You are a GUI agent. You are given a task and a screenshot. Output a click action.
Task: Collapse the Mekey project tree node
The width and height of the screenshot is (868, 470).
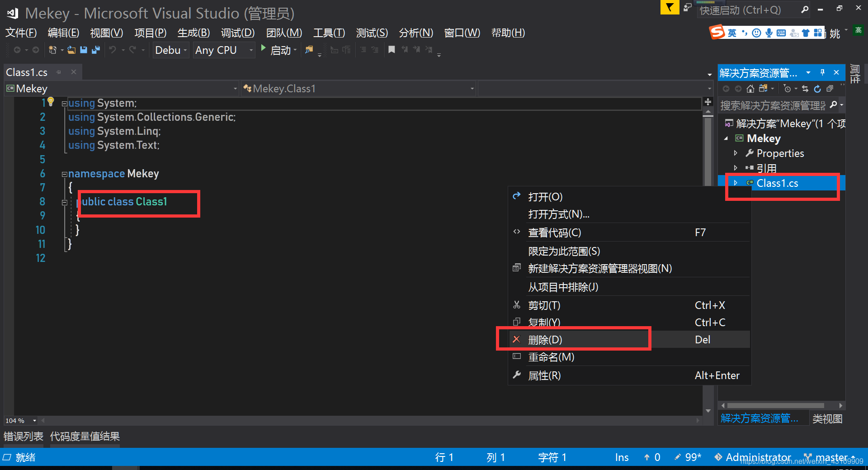point(726,138)
